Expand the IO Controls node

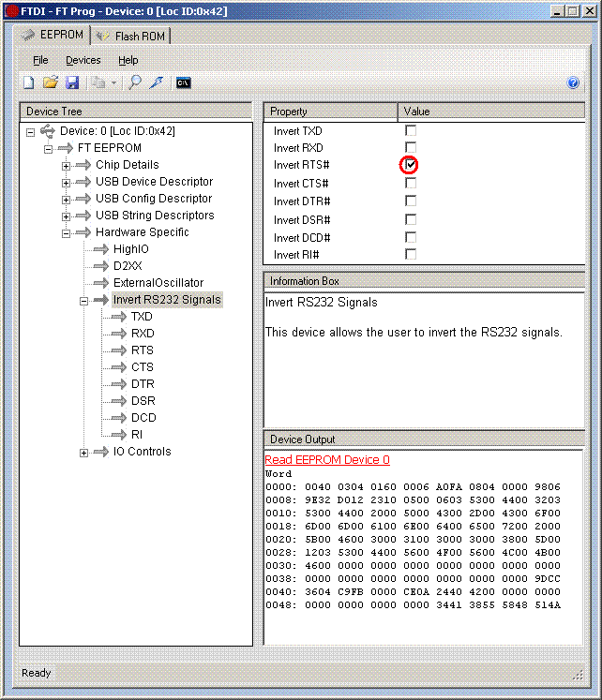[x=84, y=454]
